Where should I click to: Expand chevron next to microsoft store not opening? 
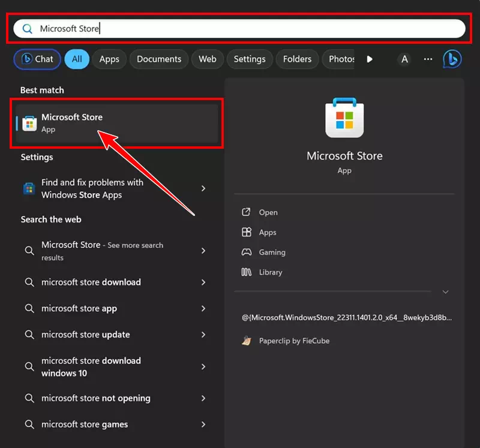(203, 398)
